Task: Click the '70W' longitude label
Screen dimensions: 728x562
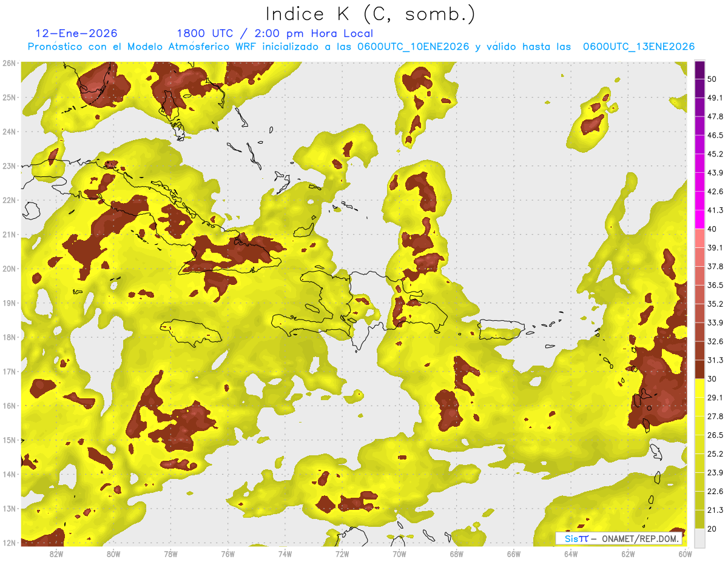Action: (x=399, y=554)
